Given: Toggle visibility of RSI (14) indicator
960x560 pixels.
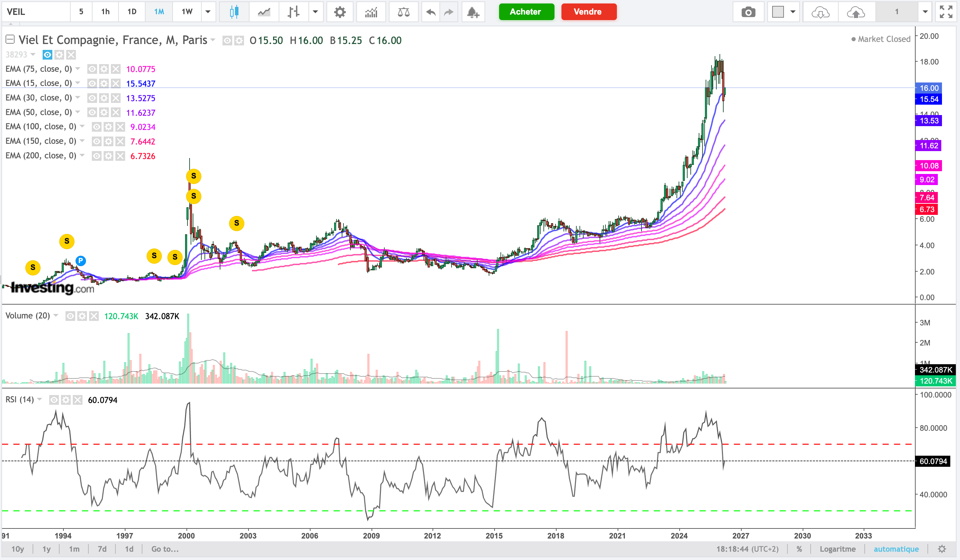Looking at the screenshot, I should tap(54, 400).
